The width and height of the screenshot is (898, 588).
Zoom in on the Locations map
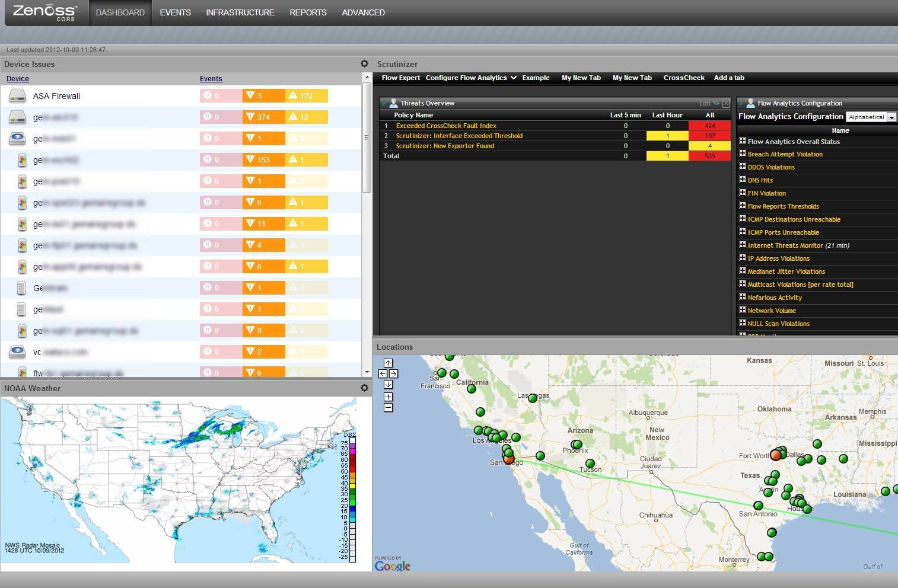(x=388, y=397)
